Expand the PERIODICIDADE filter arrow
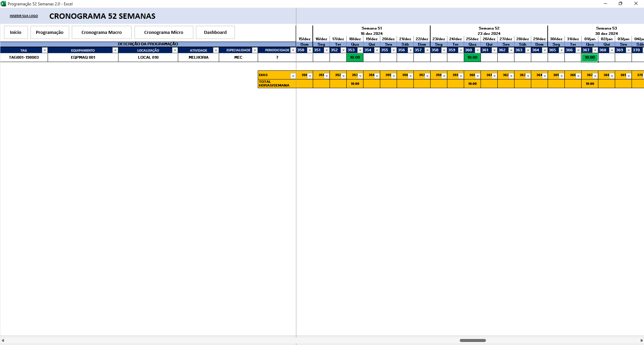The height and width of the screenshot is (345, 644). 293,50
